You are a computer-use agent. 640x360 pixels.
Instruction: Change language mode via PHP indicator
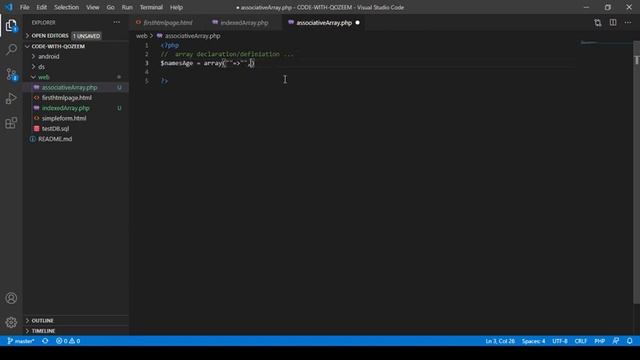coord(599,341)
